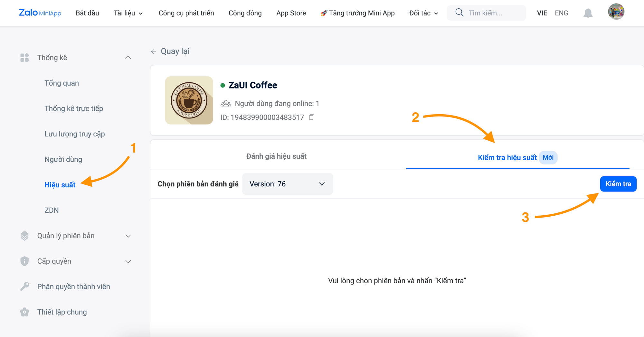Expand the Cấp quyền section
The height and width of the screenshot is (337, 644).
[128, 261]
